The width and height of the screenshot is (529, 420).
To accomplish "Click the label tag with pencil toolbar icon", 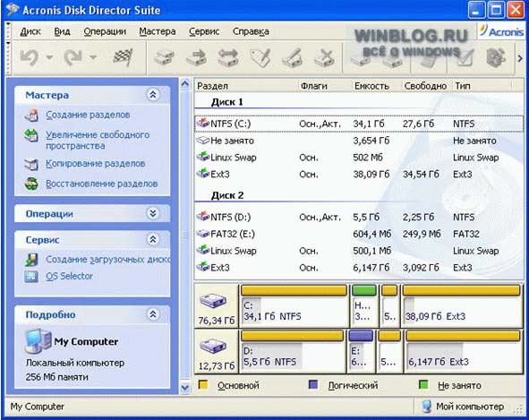I will pyautogui.click(x=260, y=57).
